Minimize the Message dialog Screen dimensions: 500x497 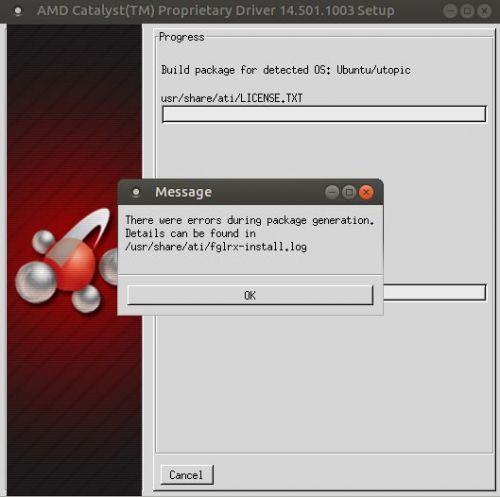(332, 192)
